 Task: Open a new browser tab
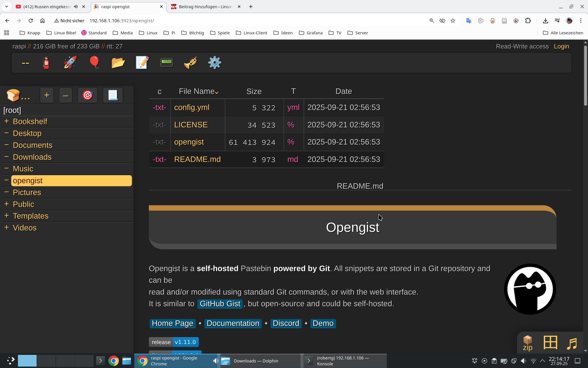click(x=251, y=7)
